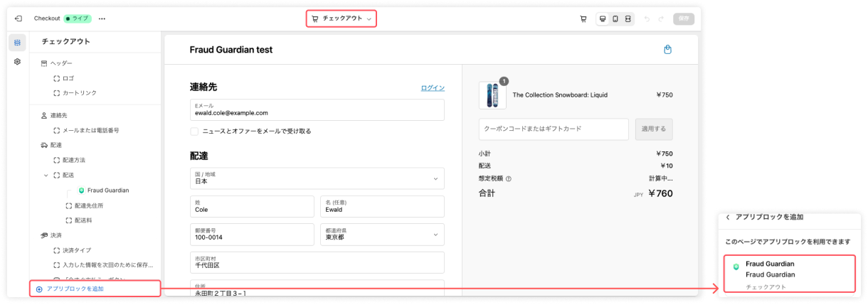Viewport: 868px width, 305px height.
Task: Click the 適用する apply button
Action: tap(654, 129)
